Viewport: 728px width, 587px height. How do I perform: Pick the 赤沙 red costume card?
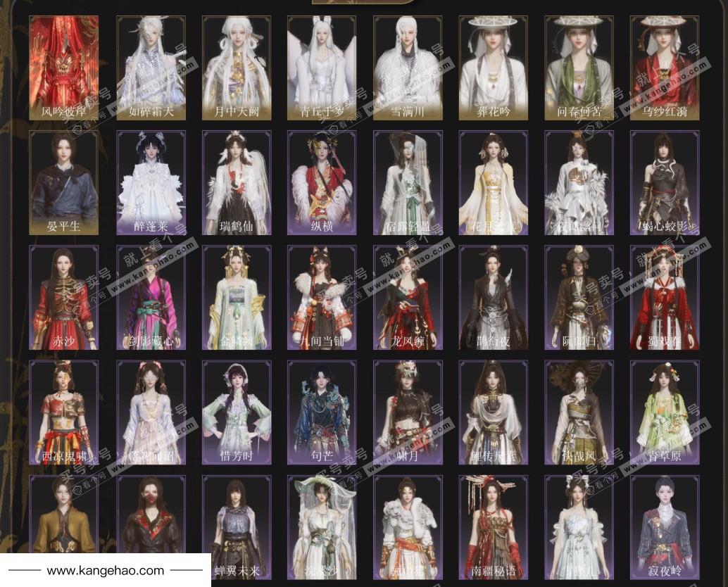point(65,298)
